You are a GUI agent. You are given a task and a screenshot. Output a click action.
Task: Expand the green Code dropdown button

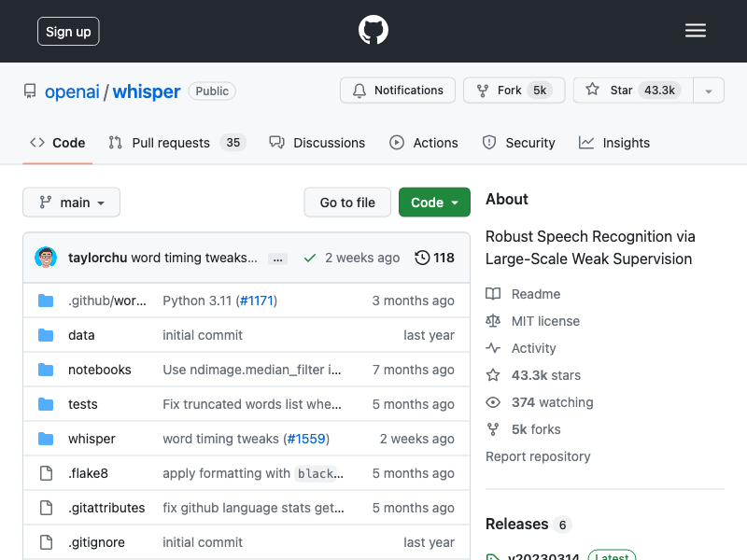tap(434, 203)
